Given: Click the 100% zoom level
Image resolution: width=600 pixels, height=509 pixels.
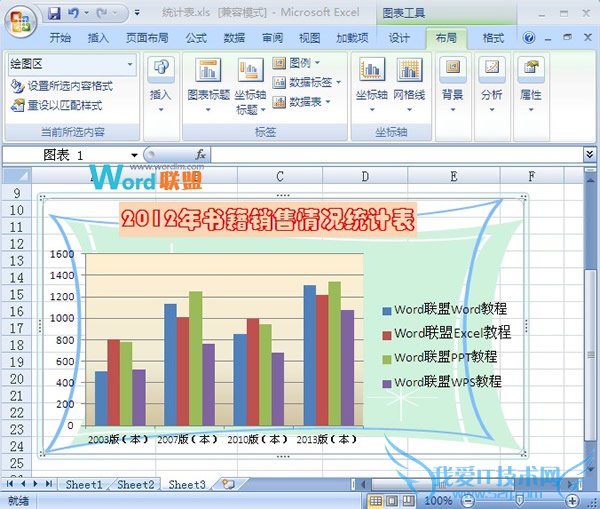Looking at the screenshot, I should point(438,501).
